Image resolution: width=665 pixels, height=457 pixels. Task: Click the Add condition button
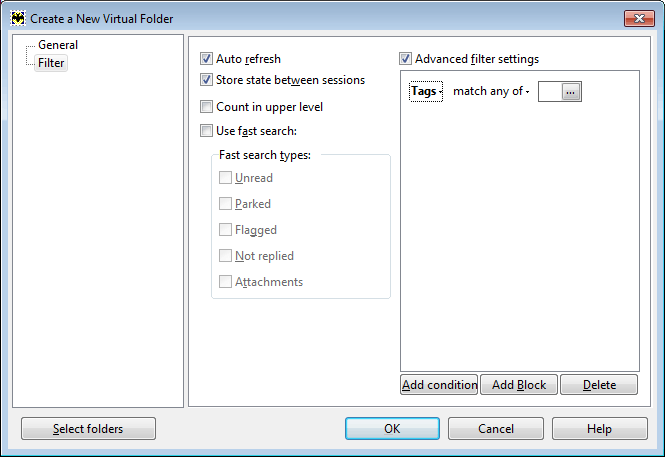439,385
